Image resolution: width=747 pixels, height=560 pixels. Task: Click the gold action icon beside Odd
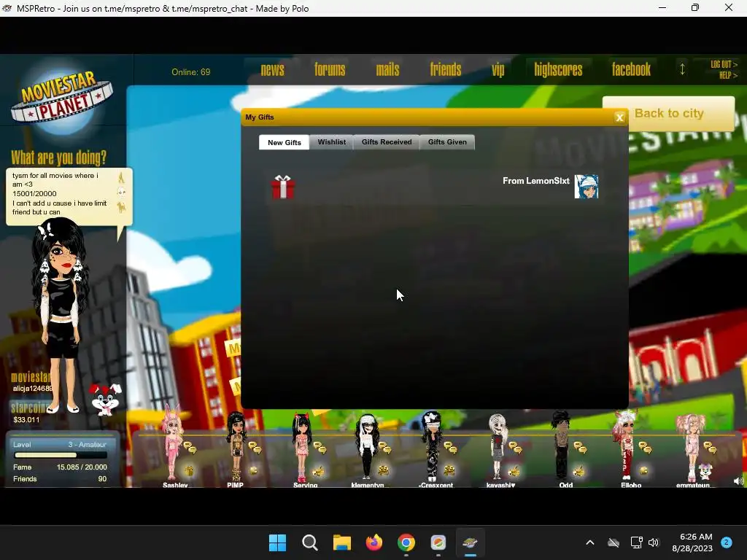point(578,471)
